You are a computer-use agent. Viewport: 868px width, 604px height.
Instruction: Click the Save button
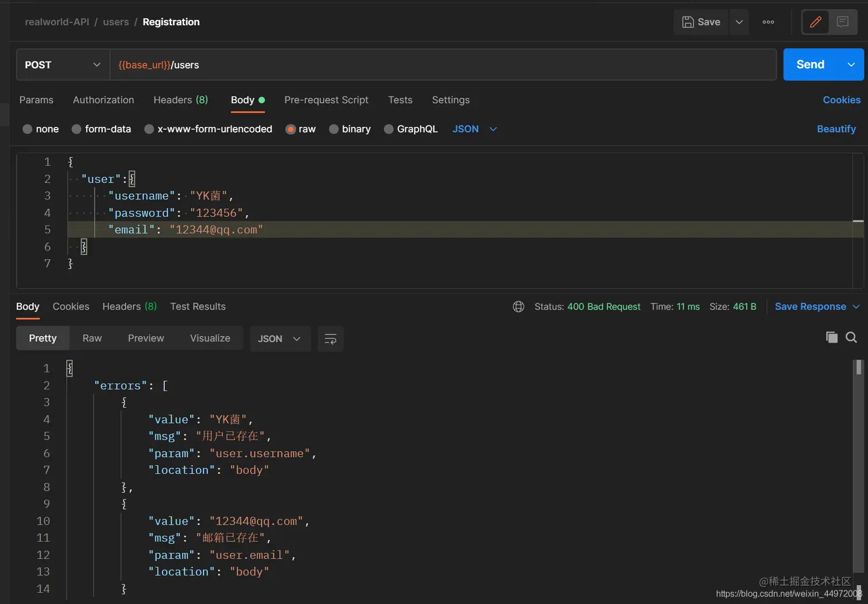pos(701,22)
